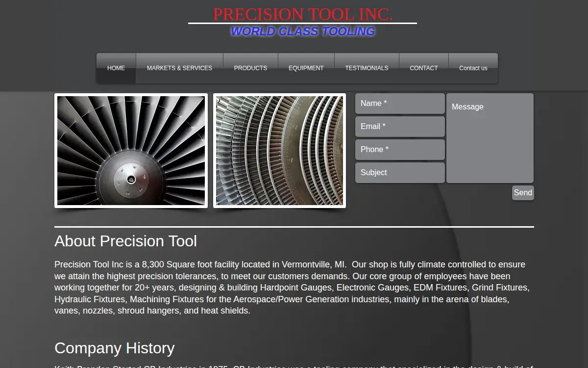588x368 pixels.
Task: Click the PRECISION TOOL INC. title
Action: click(x=303, y=14)
